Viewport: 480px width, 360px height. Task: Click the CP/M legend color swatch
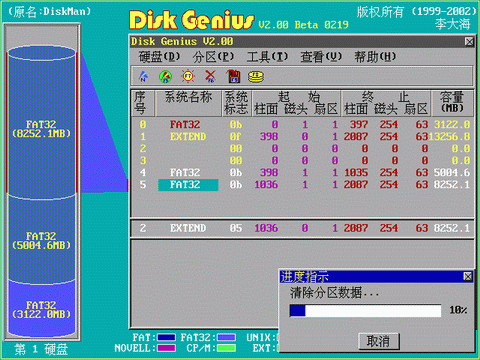(x=226, y=348)
